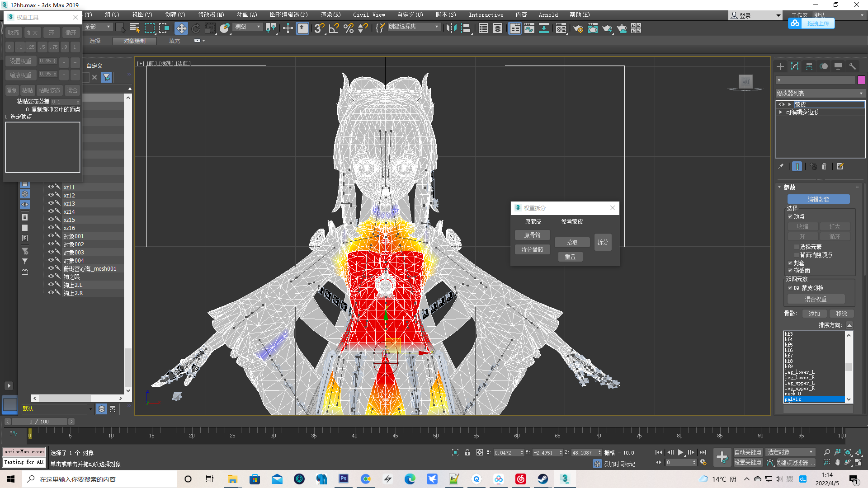Image resolution: width=868 pixels, height=488 pixels.
Task: Hide the xz11 layer via its eye
Action: 51,187
